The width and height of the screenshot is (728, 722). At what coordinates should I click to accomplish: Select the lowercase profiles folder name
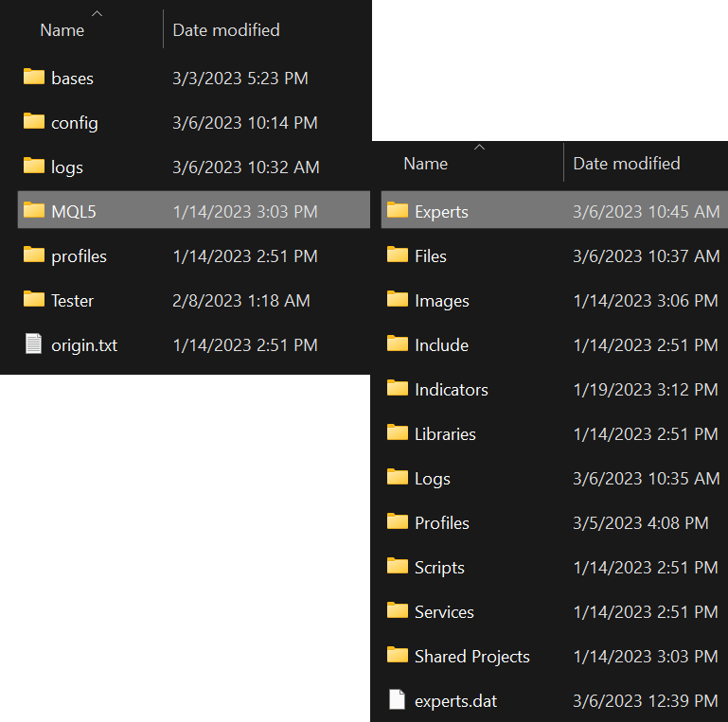tap(79, 256)
